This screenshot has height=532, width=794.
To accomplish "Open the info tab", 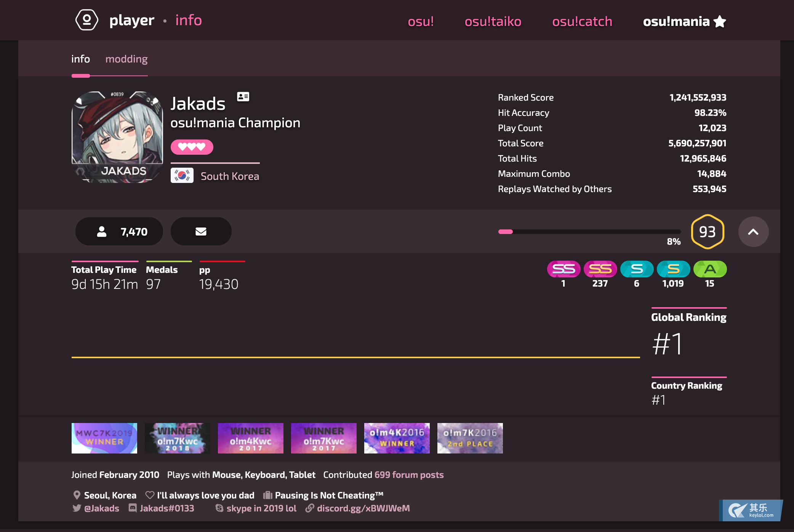I will pyautogui.click(x=80, y=59).
